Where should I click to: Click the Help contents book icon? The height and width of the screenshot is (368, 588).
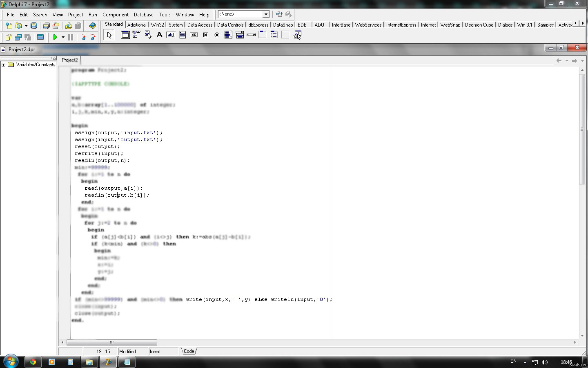click(93, 26)
